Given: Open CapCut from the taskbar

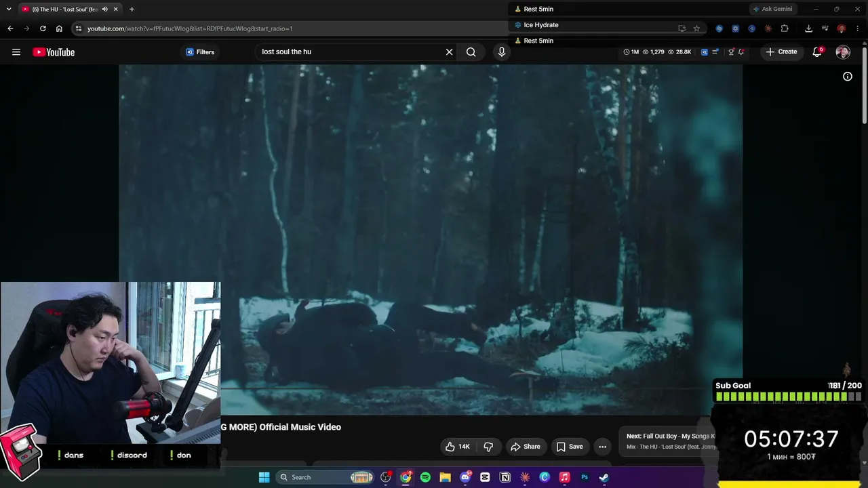Looking at the screenshot, I should pyautogui.click(x=485, y=477).
